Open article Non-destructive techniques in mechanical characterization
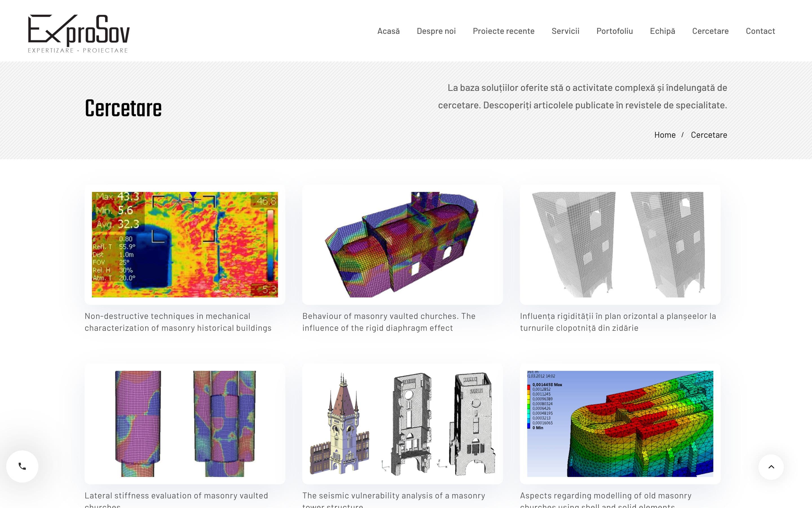The image size is (812, 508). 178,322
